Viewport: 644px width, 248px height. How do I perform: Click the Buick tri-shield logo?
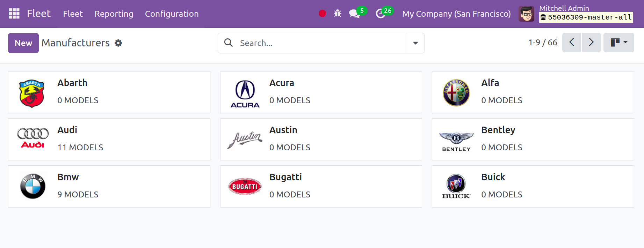[x=456, y=186]
